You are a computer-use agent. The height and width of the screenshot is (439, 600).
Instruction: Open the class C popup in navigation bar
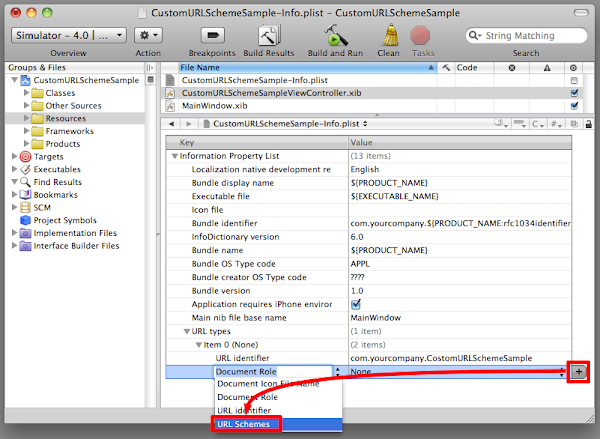538,124
